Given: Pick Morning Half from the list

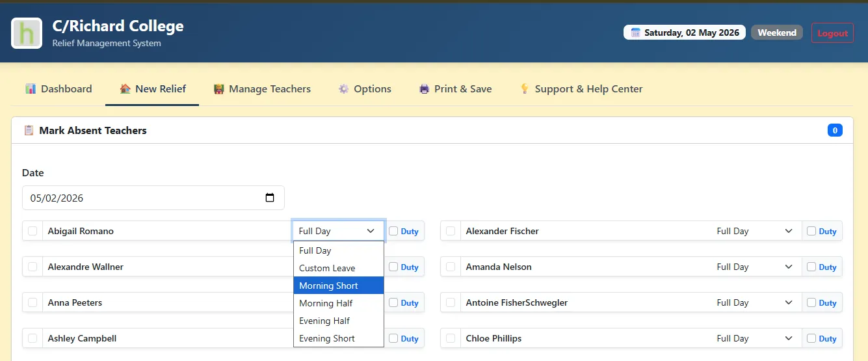Looking at the screenshot, I should click(339, 303).
